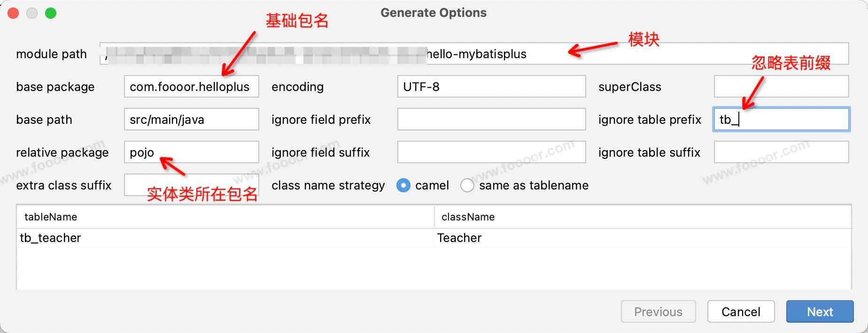
Task: Click the ignore table suffix field
Action: coord(781,152)
